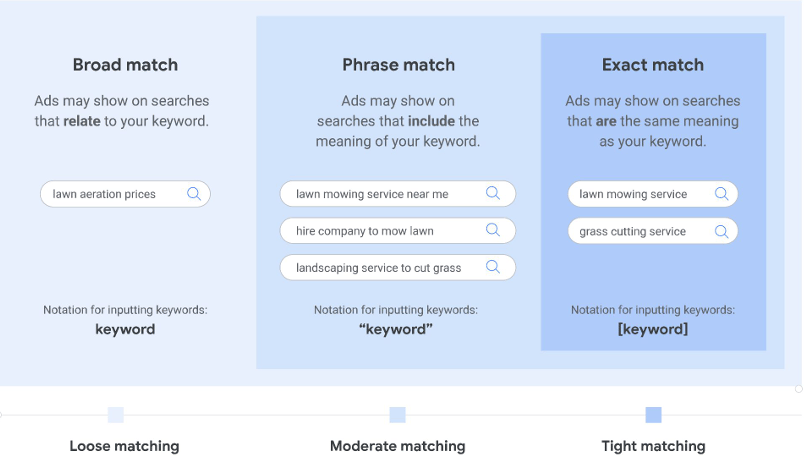Click the [keyword] bracket notation text
This screenshot has width=805, height=460.
tap(653, 329)
